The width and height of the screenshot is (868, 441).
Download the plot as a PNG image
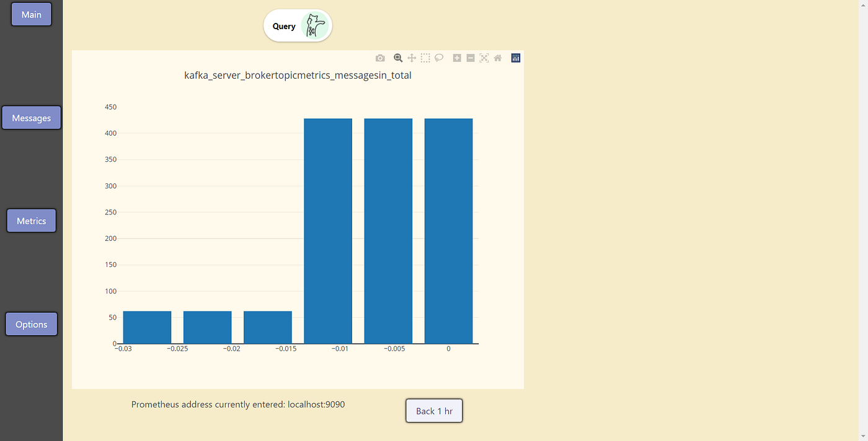click(380, 58)
